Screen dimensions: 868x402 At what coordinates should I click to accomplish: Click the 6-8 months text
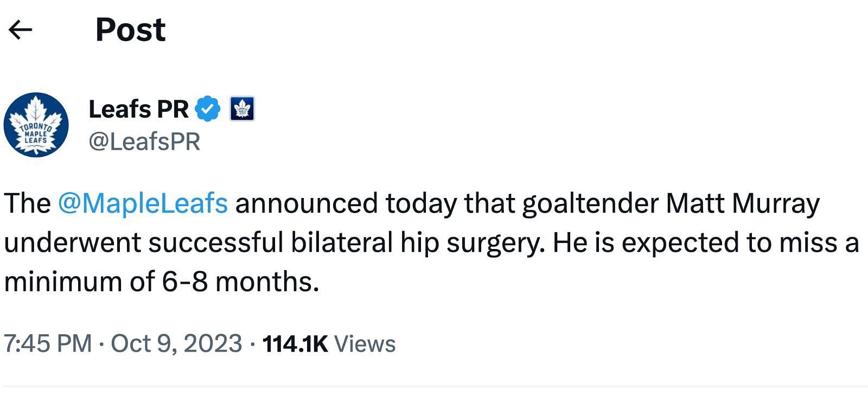(239, 282)
